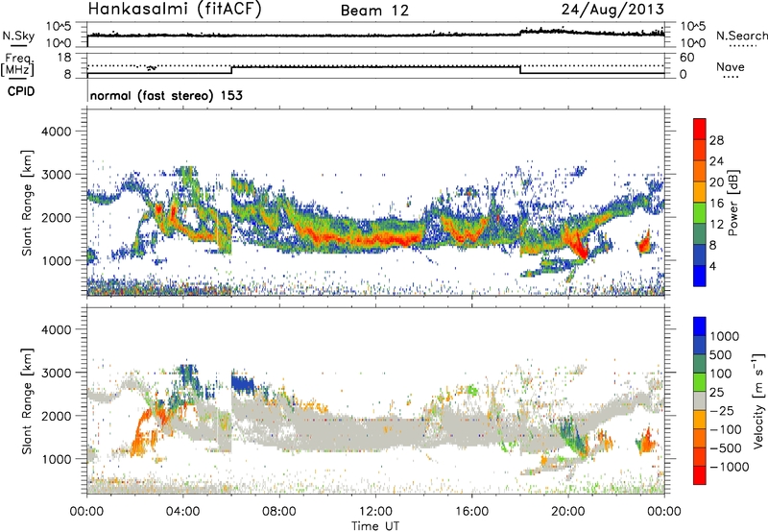
Task: Click the 'Nave' legend label
Action: 731,66
